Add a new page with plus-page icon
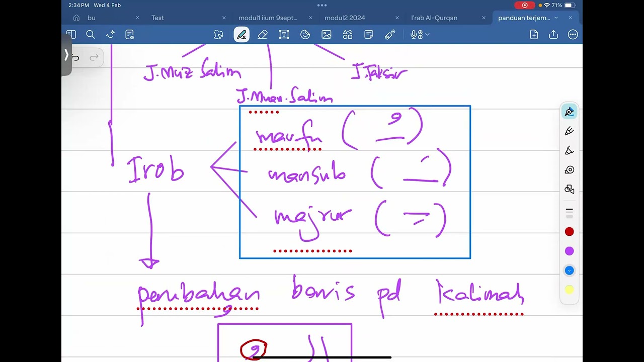644x362 pixels. click(534, 35)
